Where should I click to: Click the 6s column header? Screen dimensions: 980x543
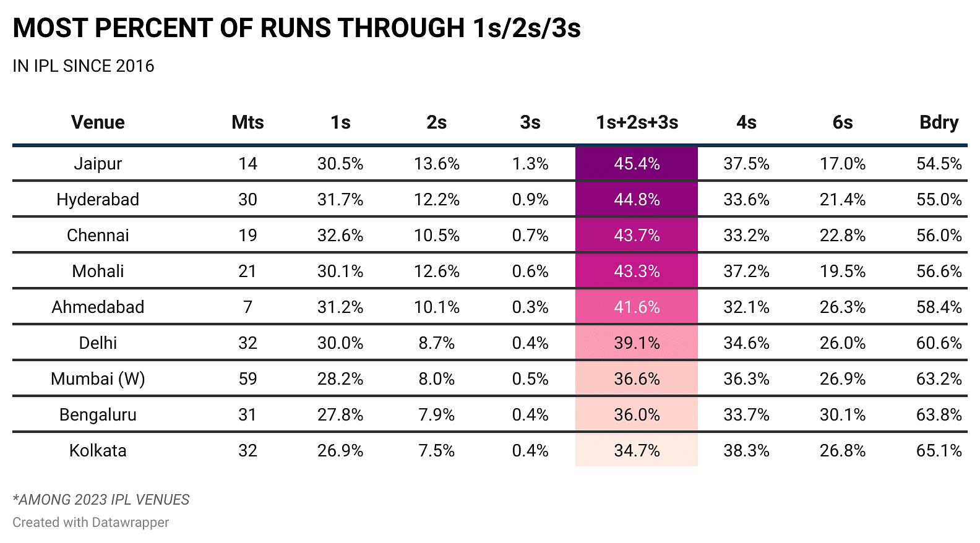pos(842,122)
